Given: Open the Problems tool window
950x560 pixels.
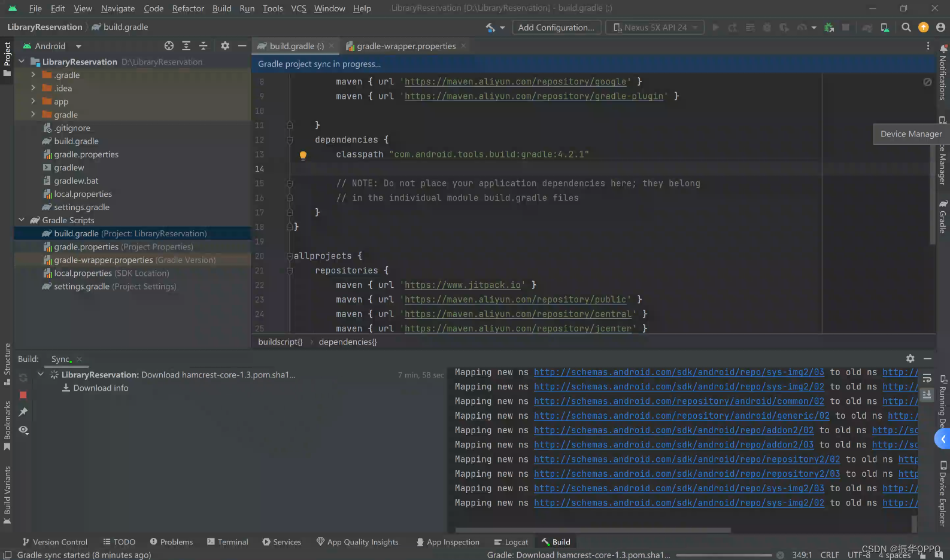Looking at the screenshot, I should coord(171,542).
